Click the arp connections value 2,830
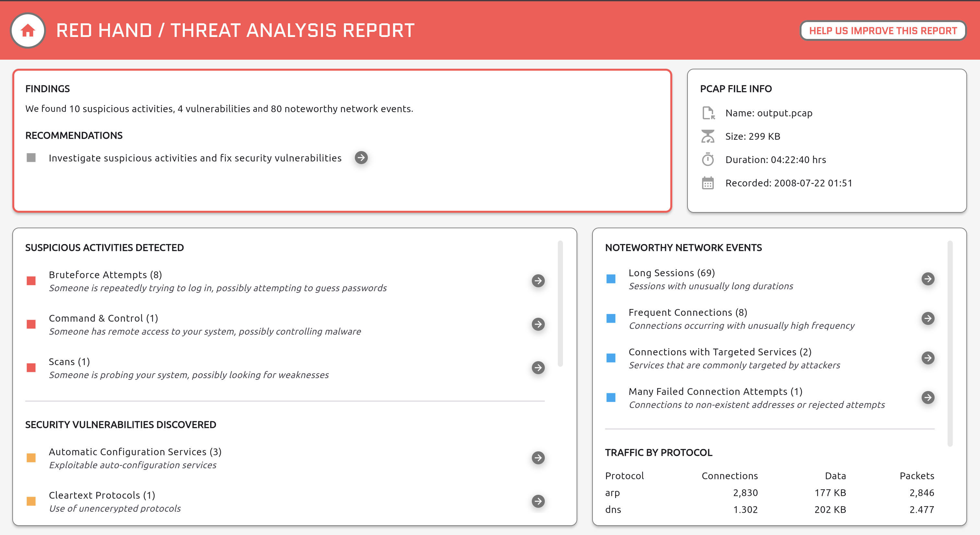The width and height of the screenshot is (980, 535). click(745, 493)
